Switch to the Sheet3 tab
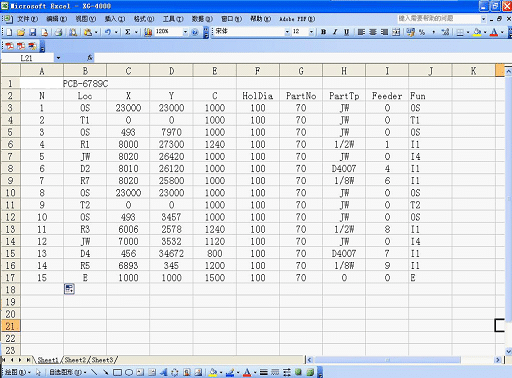This screenshot has width=512, height=378. tap(102, 360)
